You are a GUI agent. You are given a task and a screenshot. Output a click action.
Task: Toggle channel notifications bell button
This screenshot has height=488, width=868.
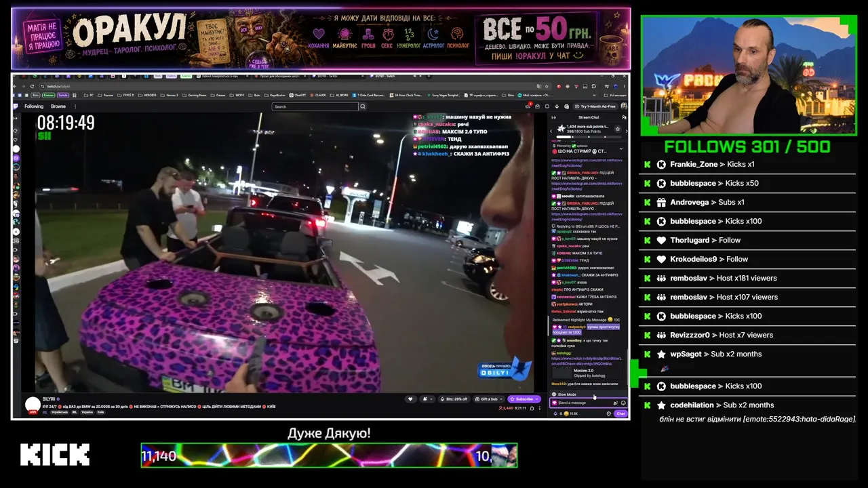tap(426, 399)
